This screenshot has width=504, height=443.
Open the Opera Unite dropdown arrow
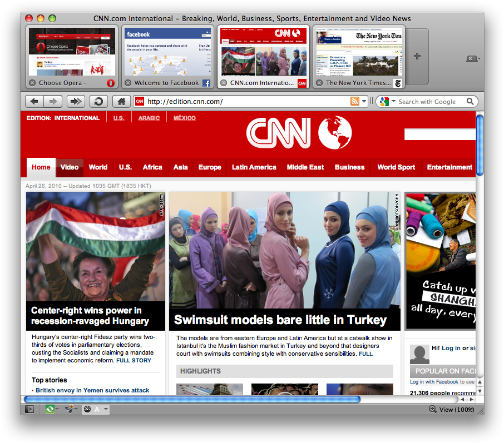click(x=76, y=409)
